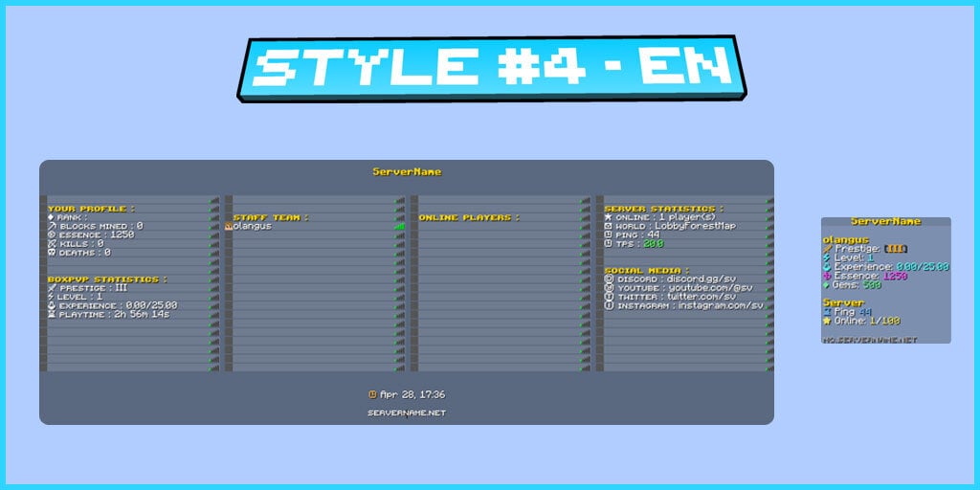Click the cyan lightning icon in scoreboard

click(x=828, y=257)
